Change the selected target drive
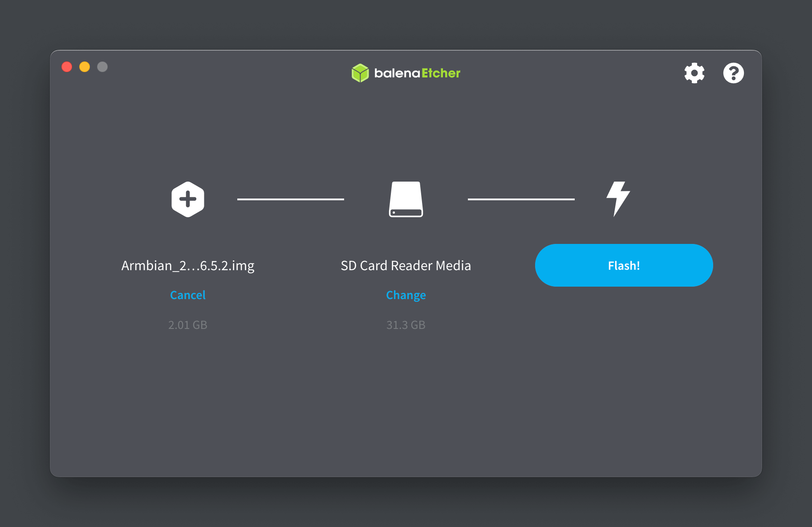This screenshot has width=812, height=527. tap(406, 295)
